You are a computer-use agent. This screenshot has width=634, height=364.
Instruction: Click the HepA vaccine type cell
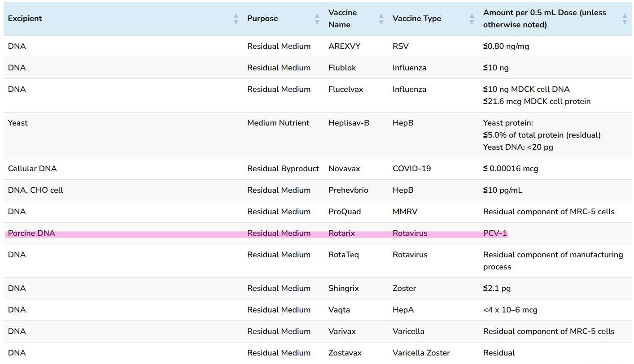click(x=403, y=310)
